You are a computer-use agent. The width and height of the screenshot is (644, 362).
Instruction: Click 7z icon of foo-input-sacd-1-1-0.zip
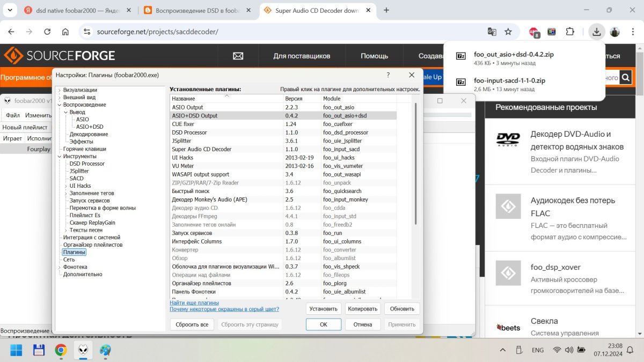(460, 82)
